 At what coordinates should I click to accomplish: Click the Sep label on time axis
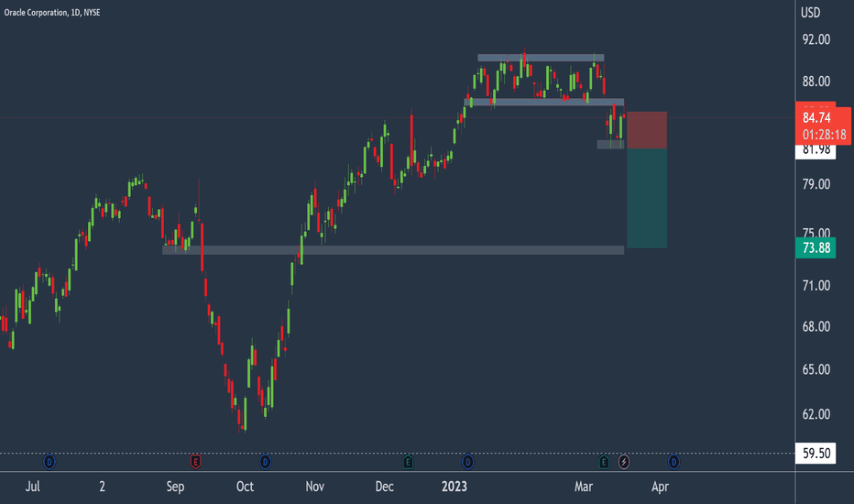[x=175, y=487]
